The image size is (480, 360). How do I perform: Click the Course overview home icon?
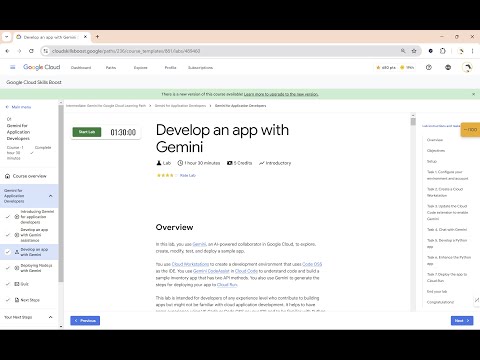[7, 176]
